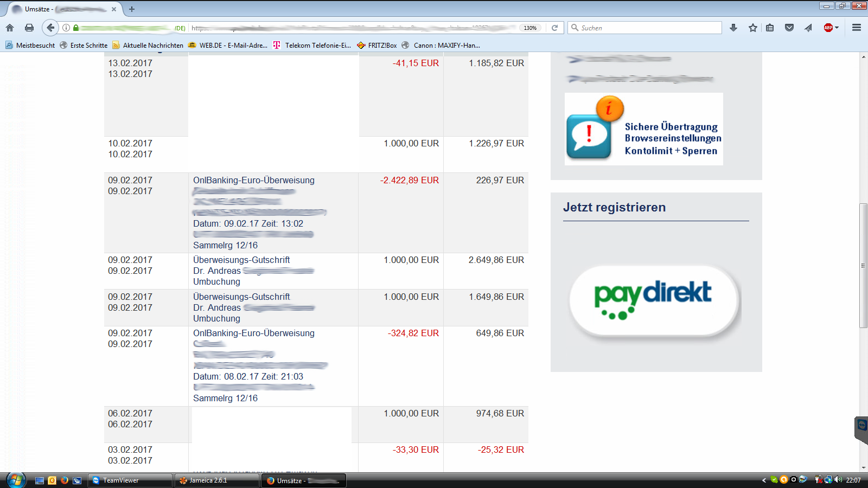
Task: Show bookmarks list icon
Action: click(x=770, y=28)
